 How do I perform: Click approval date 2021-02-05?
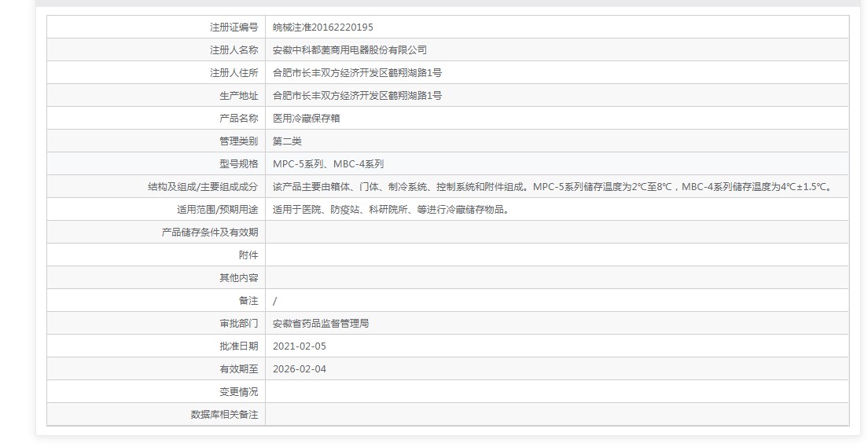(x=300, y=346)
